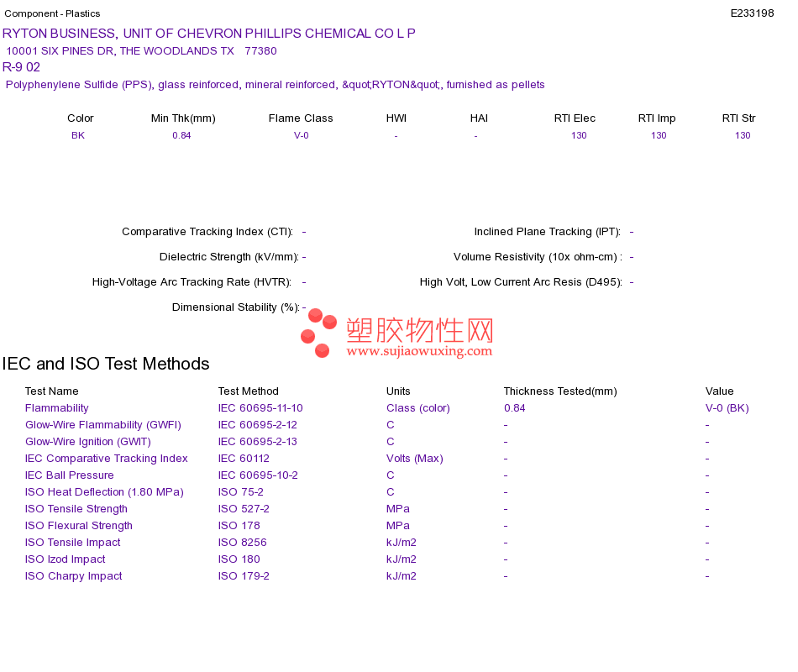Open the Glow-Wire Ignition (GWIT) link
Viewport: 798px width, 672px height.
[x=88, y=441]
